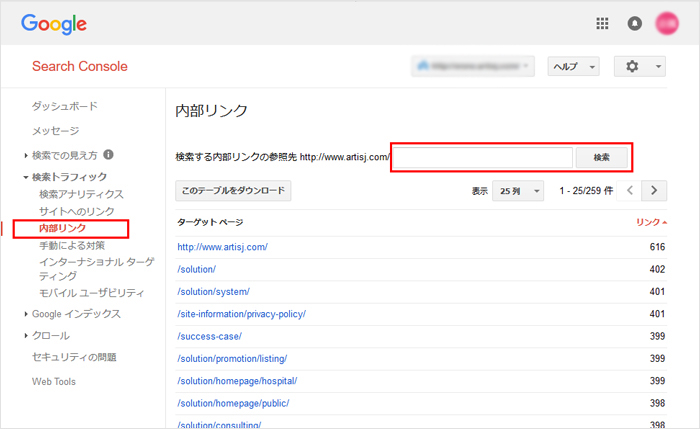The image size is (700, 429).
Task: Select 検索アナリティクス menu item
Action: pos(81,194)
